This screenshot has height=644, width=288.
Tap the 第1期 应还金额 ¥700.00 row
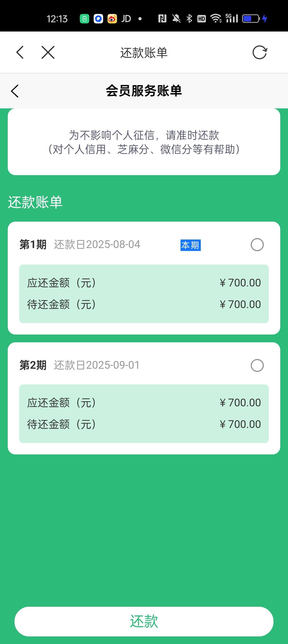[144, 283]
